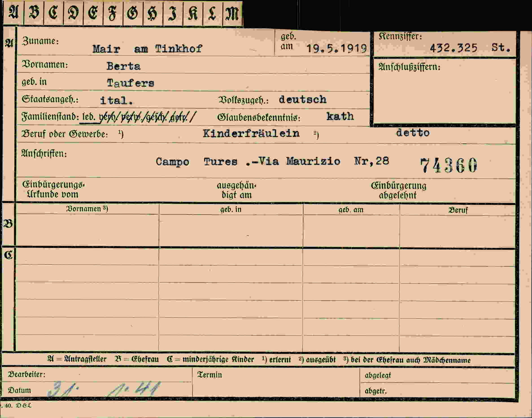Click Kennziffer value '432.325 St.'
532x418 pixels.
tap(470, 48)
